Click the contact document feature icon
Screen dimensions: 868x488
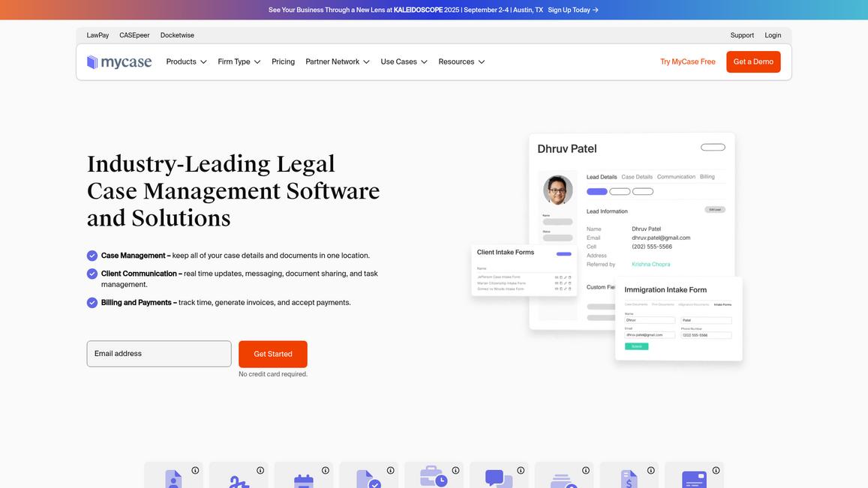point(173,479)
